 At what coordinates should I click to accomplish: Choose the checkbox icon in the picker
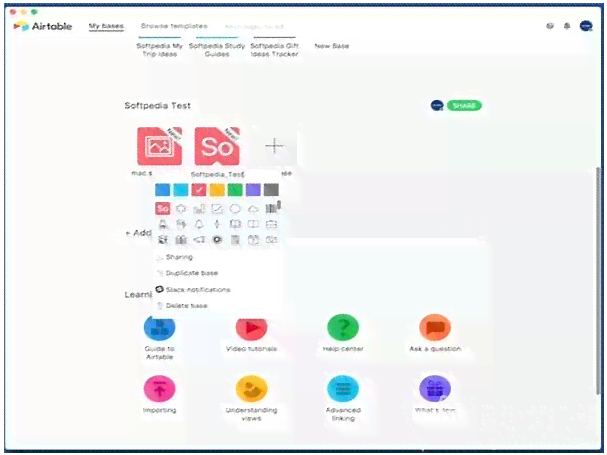[217, 209]
